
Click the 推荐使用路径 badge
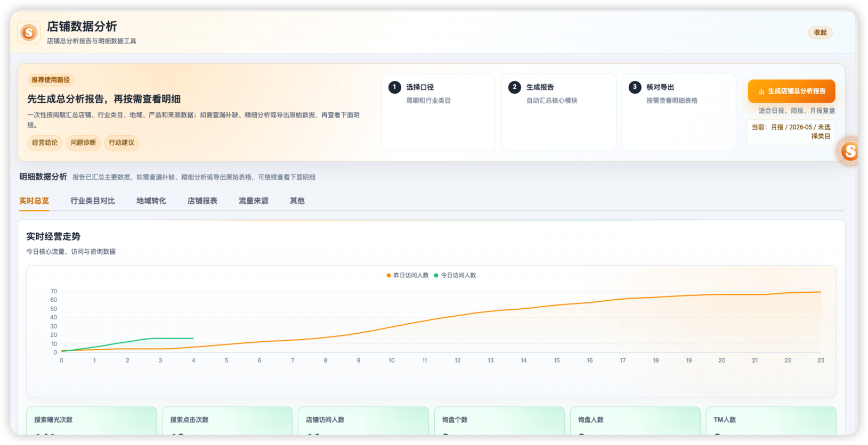coord(51,80)
